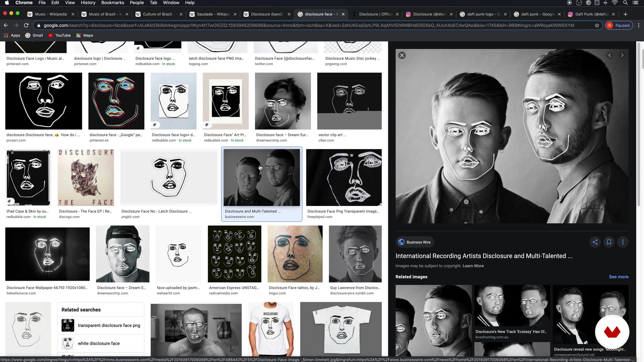
Task: Switch to the daft punk logo tab
Action: 483,14
